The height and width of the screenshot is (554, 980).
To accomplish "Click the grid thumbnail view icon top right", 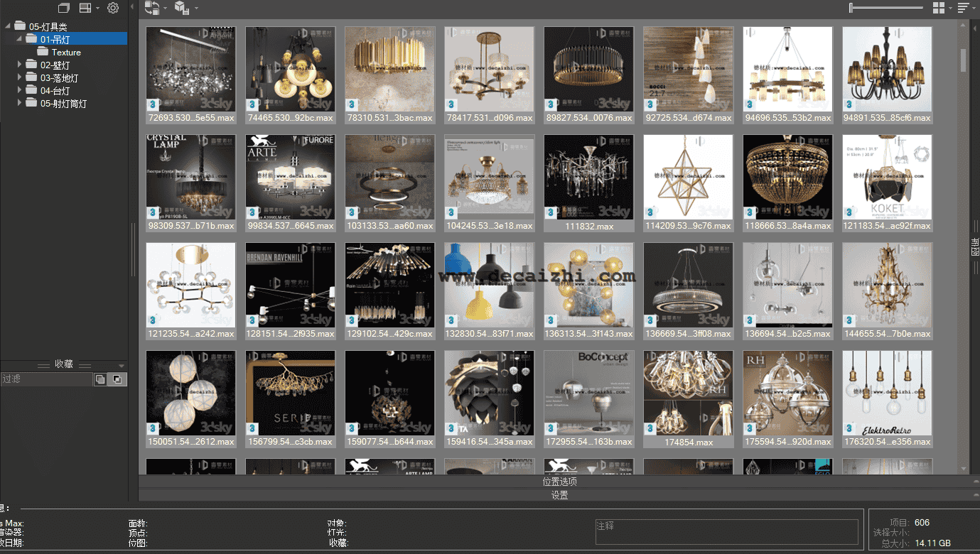I will [939, 8].
